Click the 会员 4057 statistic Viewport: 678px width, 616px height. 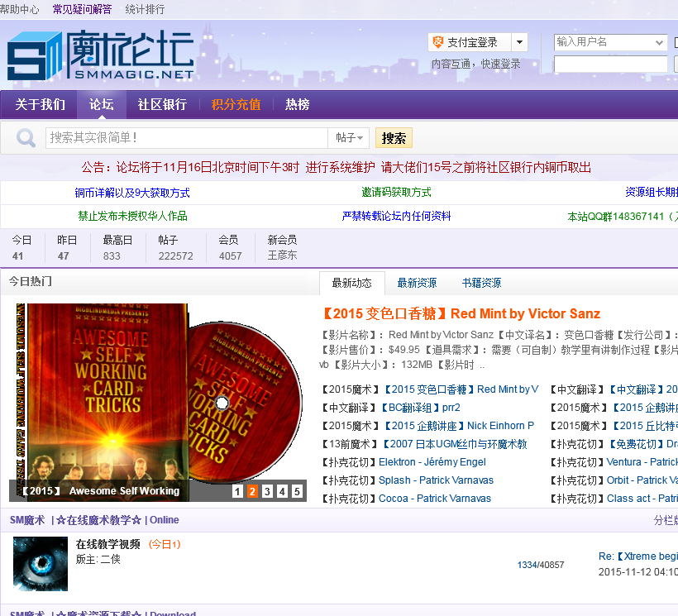tap(230, 248)
